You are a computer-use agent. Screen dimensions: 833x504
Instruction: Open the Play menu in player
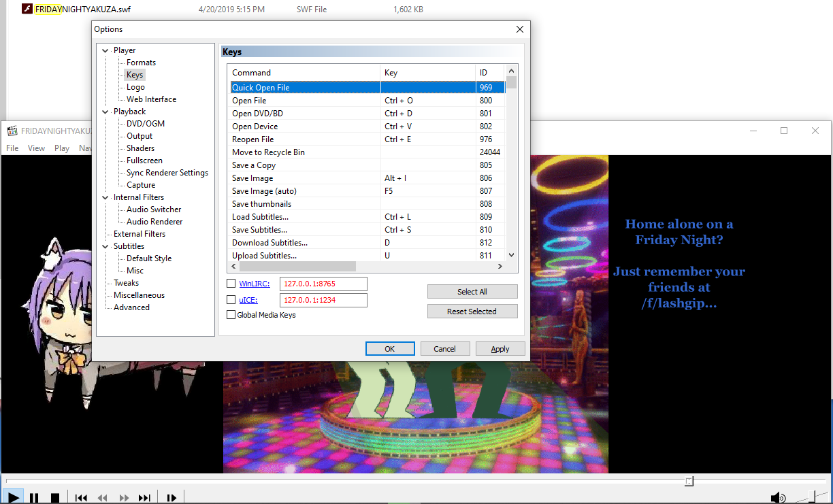(x=62, y=148)
